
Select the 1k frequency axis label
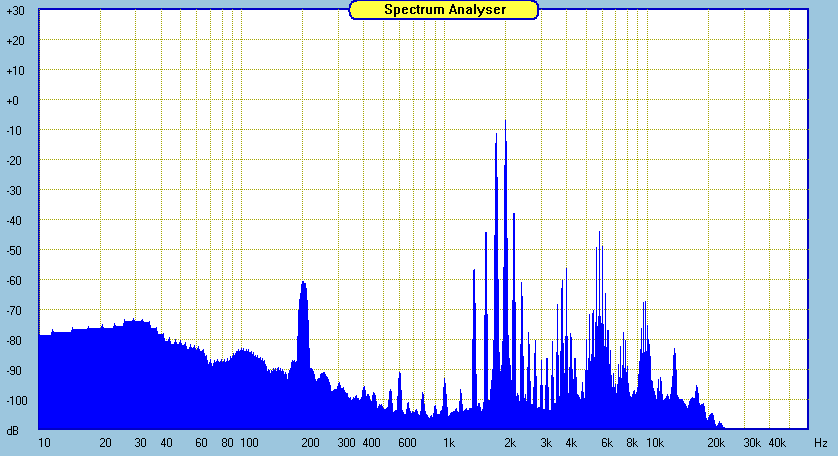point(449,443)
